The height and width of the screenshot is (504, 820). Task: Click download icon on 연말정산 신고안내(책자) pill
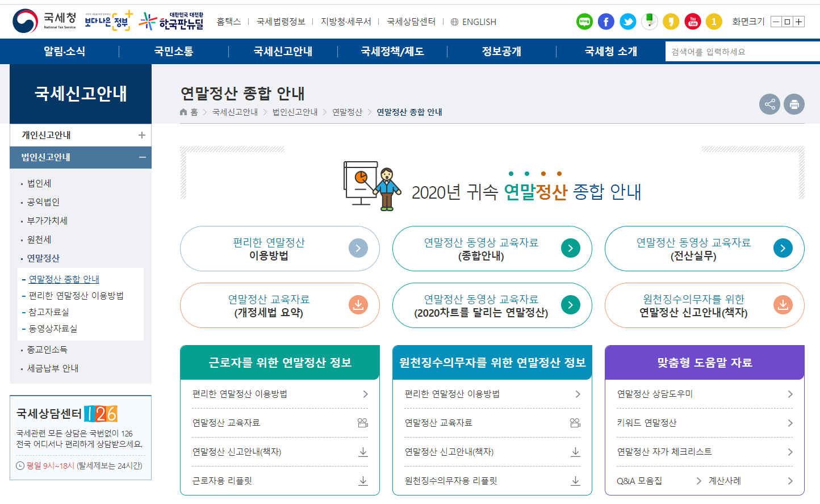point(783,305)
